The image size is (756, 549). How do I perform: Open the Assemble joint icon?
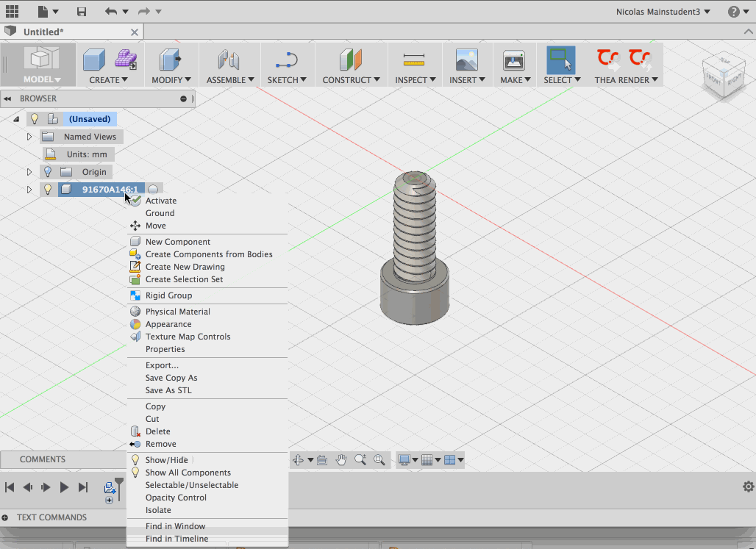click(229, 60)
